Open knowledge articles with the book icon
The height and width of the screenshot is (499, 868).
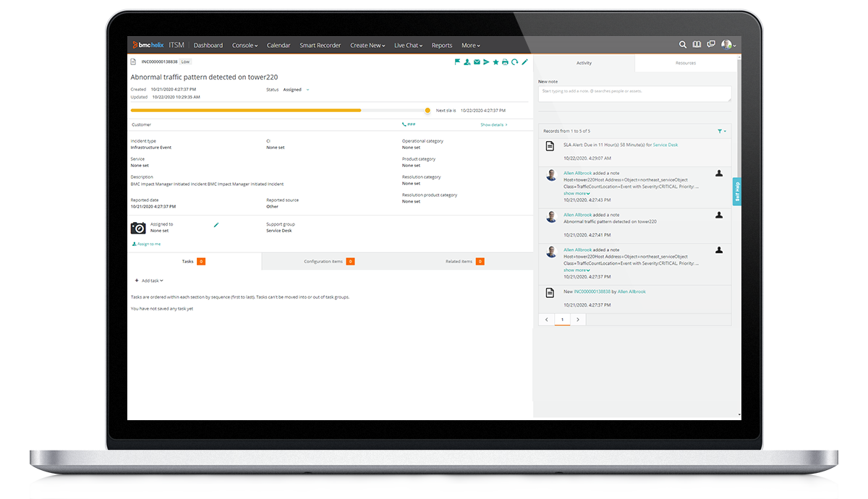(697, 45)
